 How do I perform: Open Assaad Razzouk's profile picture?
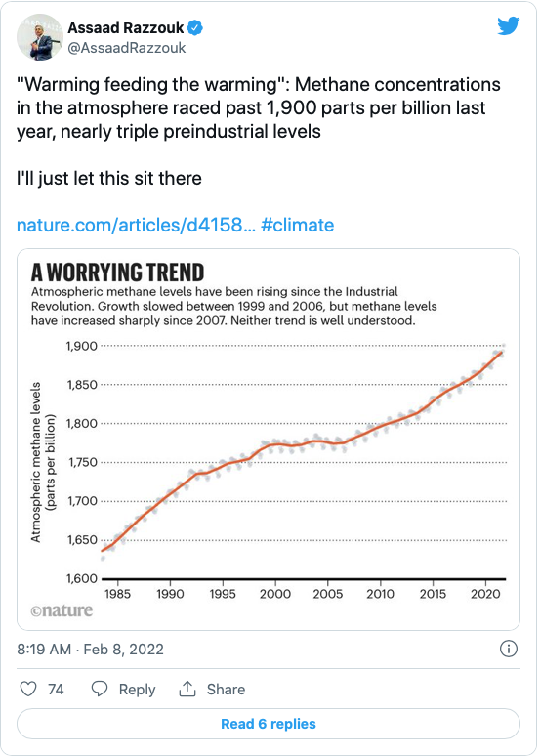click(x=39, y=37)
